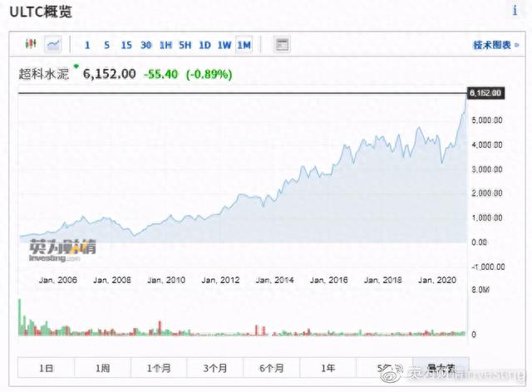This screenshot has width=532, height=392.
Task: Select the 1W interval
Action: 224,45
